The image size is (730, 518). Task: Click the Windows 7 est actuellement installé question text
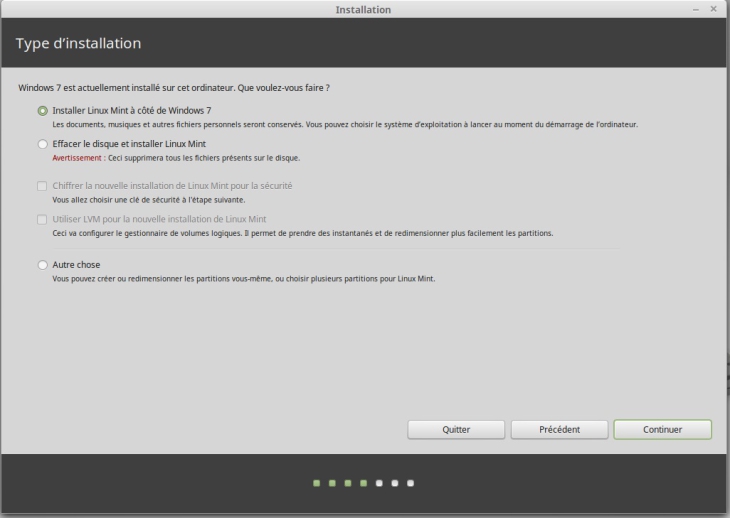(x=174, y=87)
